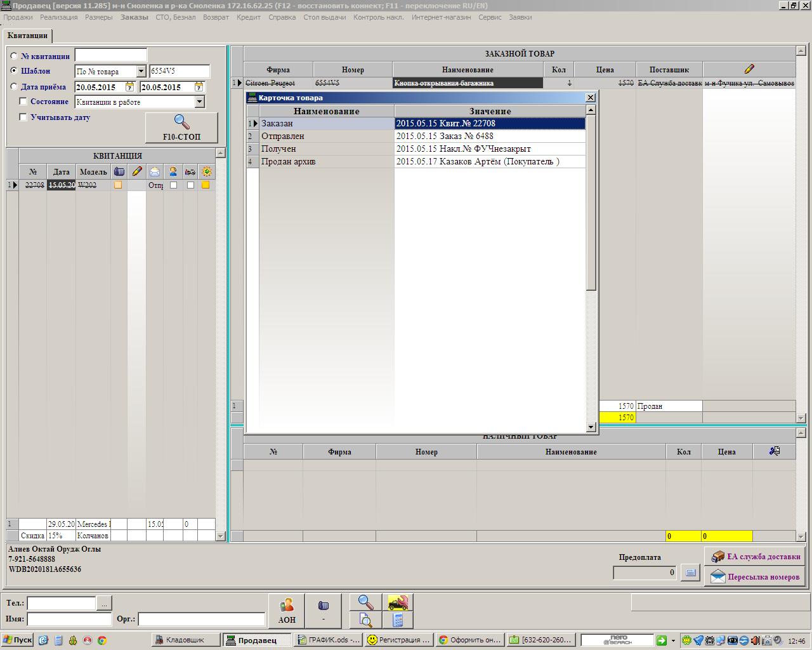Click the ellipsis button beside the Тел. field
This screenshot has height=650, width=812.
point(104,603)
